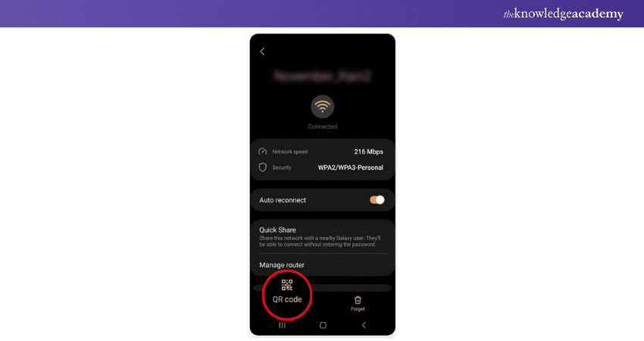Open recent apps from navigation bar
Screen dimensions: 644x341
click(x=282, y=325)
